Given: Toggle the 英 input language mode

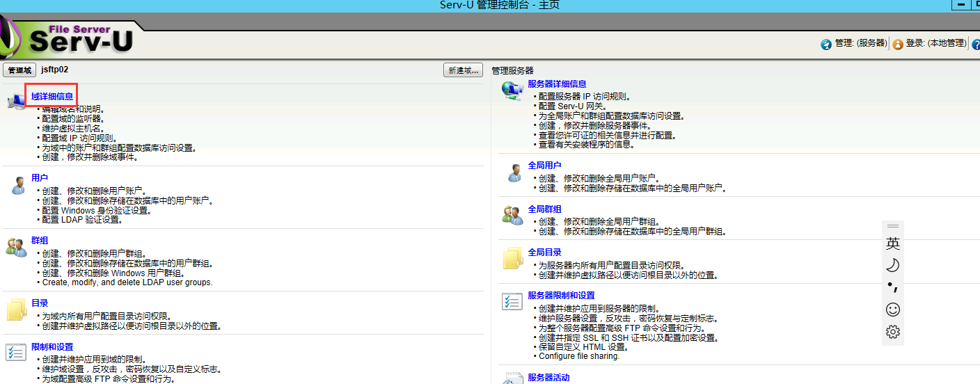Looking at the screenshot, I should (x=893, y=243).
